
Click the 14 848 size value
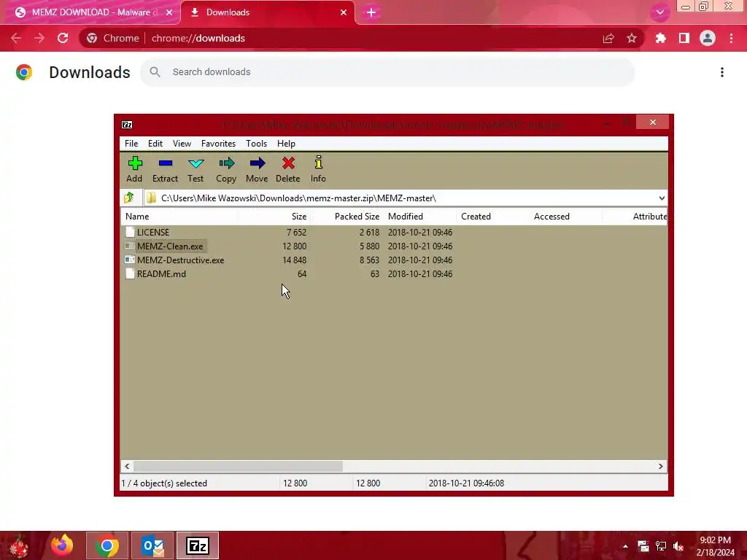[x=295, y=260]
